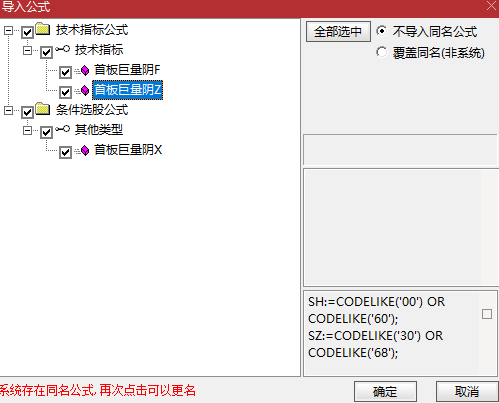Collapse the 其他类型 subcategory node
Screen dimensions: 499x403
[x=27, y=130]
